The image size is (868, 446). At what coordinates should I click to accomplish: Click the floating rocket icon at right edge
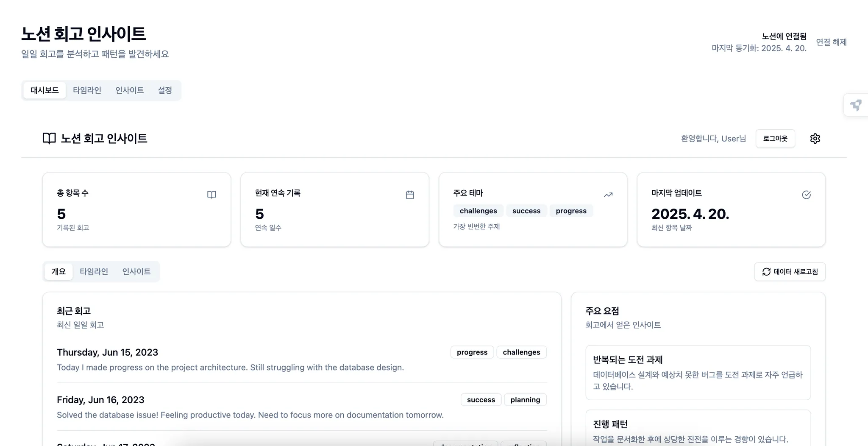(856, 105)
